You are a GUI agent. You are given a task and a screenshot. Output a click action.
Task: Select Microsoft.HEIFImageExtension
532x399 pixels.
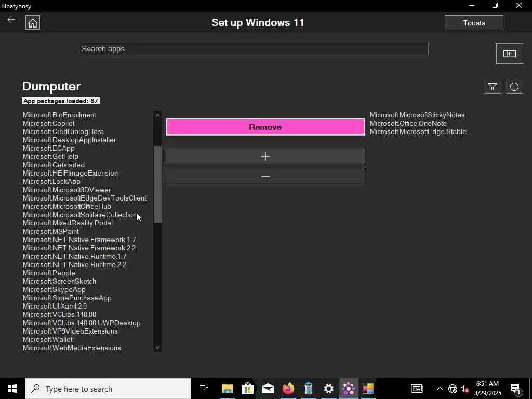click(71, 174)
